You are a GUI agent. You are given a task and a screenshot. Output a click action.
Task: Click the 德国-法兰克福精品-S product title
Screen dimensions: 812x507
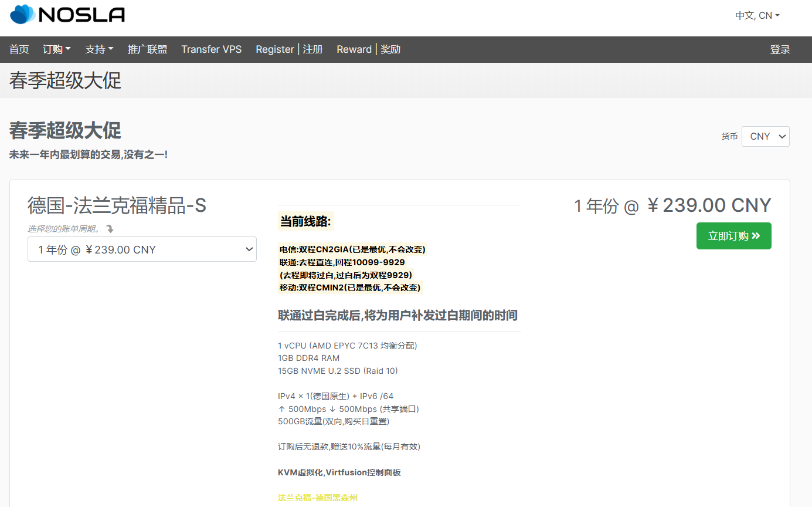[x=117, y=205]
